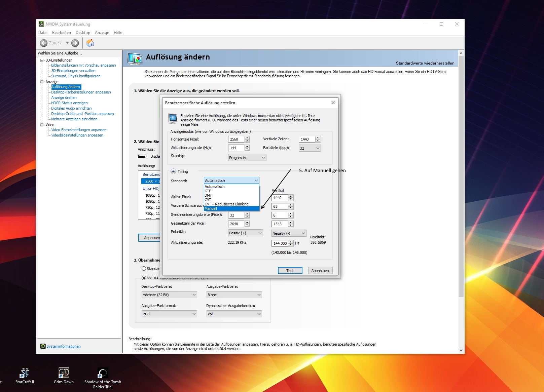Open the back history dropdown arrow
This screenshot has height=392, width=544.
pos(67,43)
